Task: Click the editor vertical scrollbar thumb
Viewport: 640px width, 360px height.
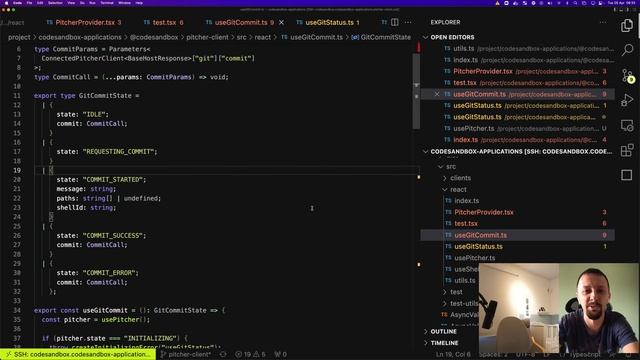Action: pyautogui.click(x=417, y=91)
